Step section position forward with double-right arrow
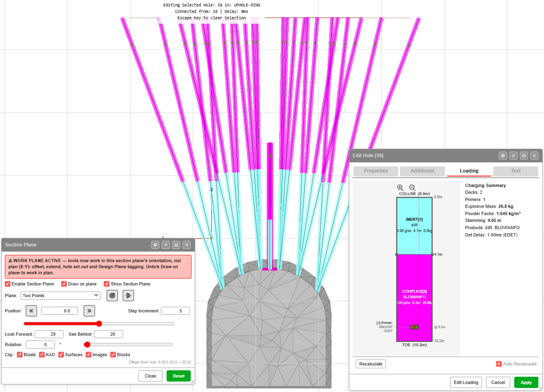 [x=89, y=311]
